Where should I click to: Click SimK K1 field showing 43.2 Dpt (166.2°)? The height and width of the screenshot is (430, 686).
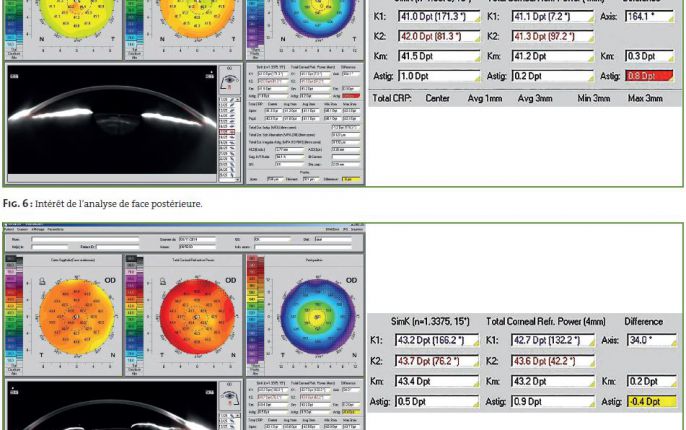pos(437,340)
